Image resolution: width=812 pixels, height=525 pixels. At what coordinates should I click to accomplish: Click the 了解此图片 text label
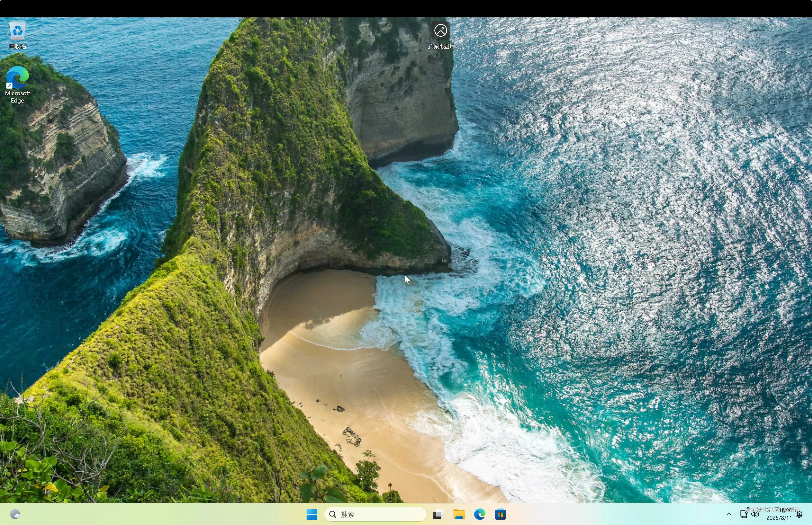pyautogui.click(x=440, y=46)
